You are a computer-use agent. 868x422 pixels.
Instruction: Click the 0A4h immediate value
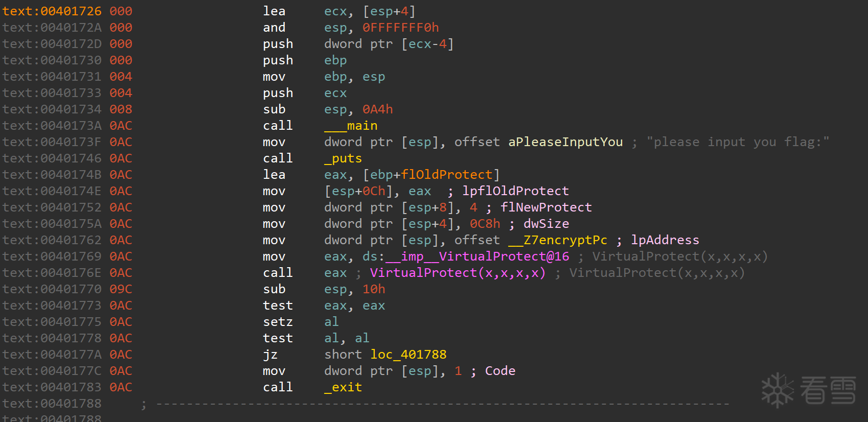[x=378, y=109]
